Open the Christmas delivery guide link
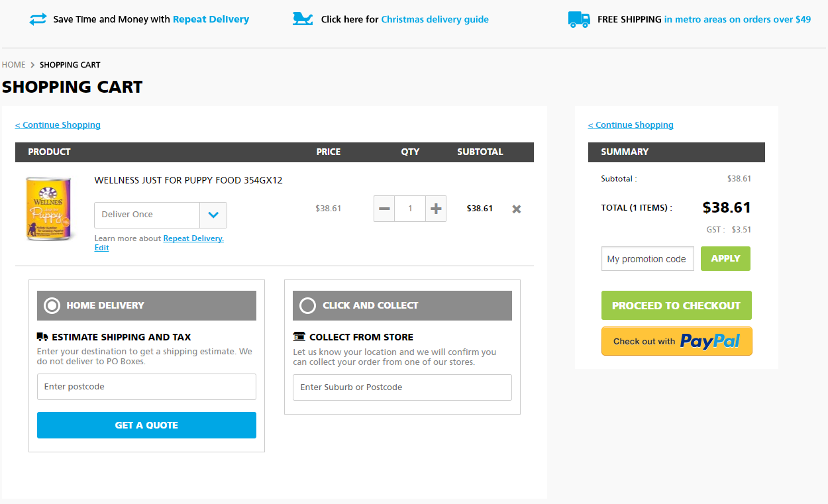The width and height of the screenshot is (828, 504). click(x=435, y=19)
